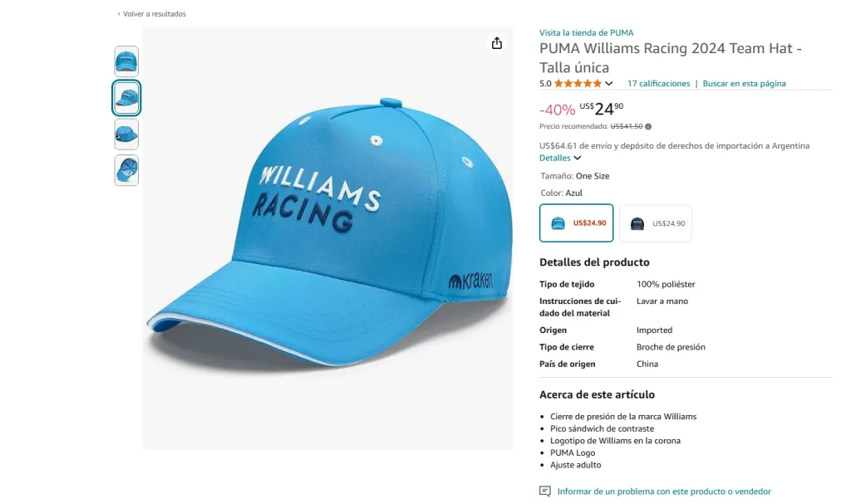Click the report problem speech-bubble icon
Image resolution: width=851 pixels, height=504 pixels.
coord(545,492)
